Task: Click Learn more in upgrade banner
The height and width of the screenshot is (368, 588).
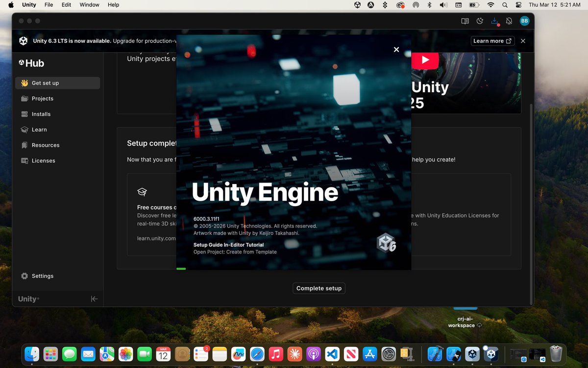Action: 492,41
